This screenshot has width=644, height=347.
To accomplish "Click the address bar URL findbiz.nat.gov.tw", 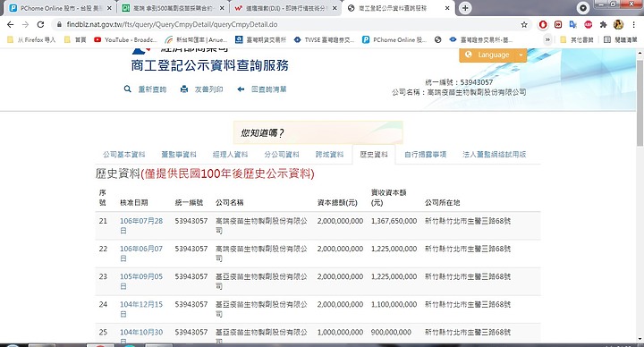I will point(172,25).
